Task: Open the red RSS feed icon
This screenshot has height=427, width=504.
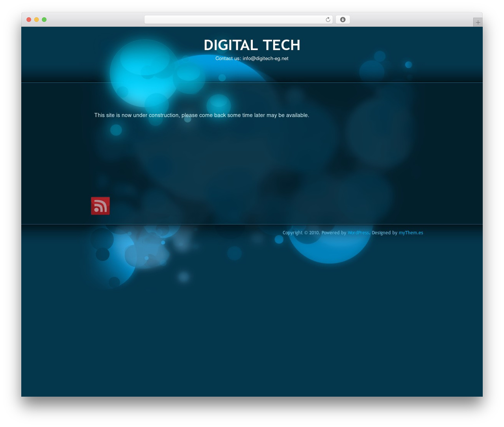Action: pyautogui.click(x=100, y=206)
